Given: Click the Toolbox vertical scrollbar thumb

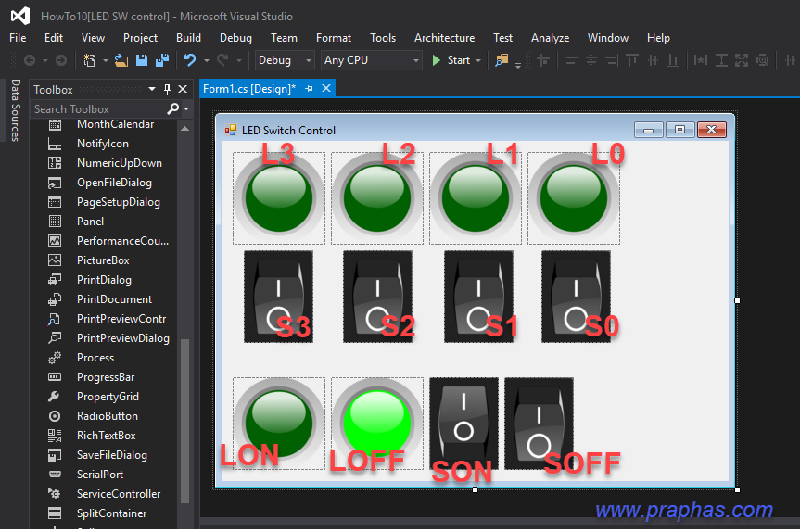Looking at the screenshot, I should click(x=185, y=421).
